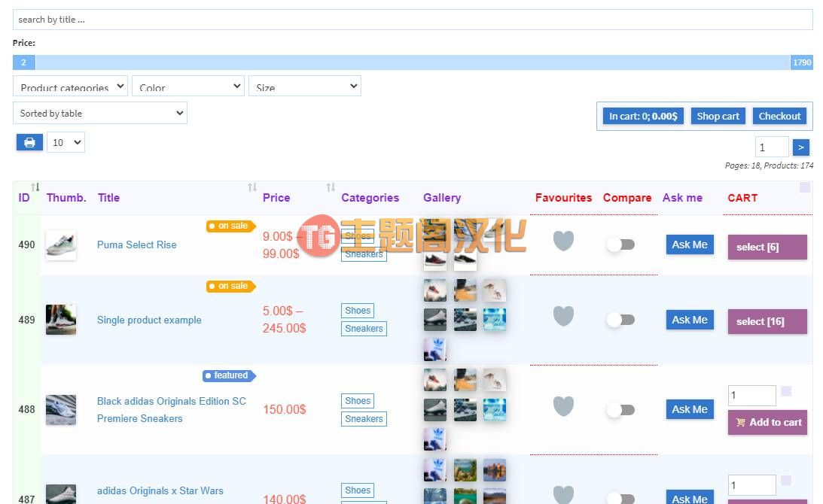Screen dimensions: 823x504
Task: Click the Categories column header
Action: [x=370, y=198]
